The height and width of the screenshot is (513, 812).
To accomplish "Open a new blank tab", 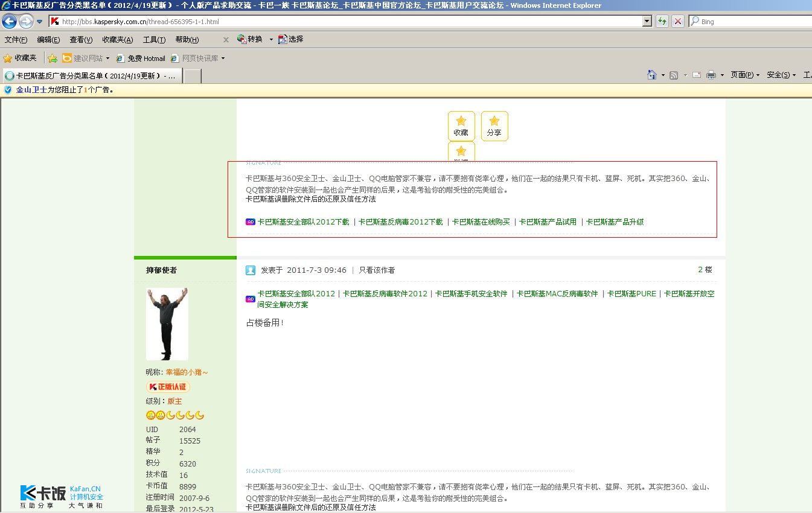I will (x=192, y=76).
